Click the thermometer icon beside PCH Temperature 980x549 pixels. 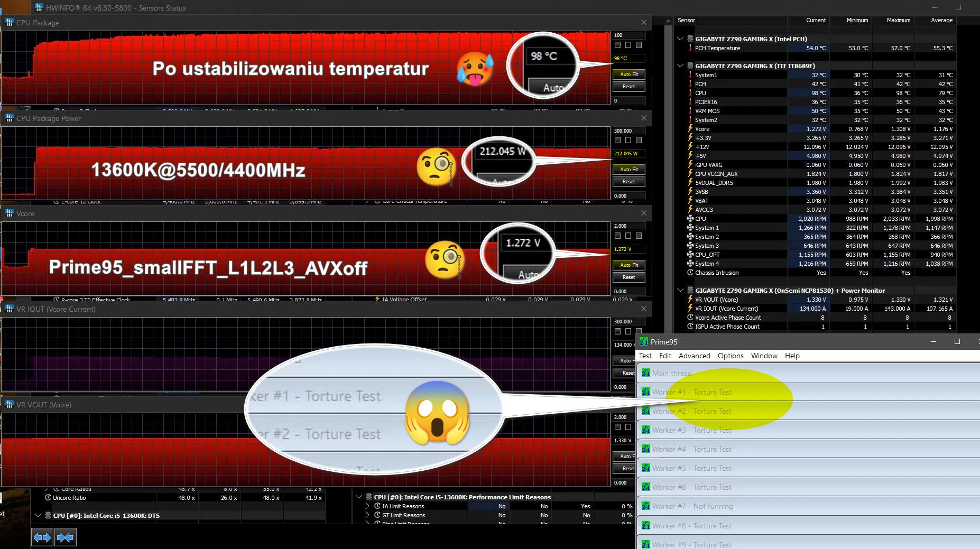tap(690, 48)
